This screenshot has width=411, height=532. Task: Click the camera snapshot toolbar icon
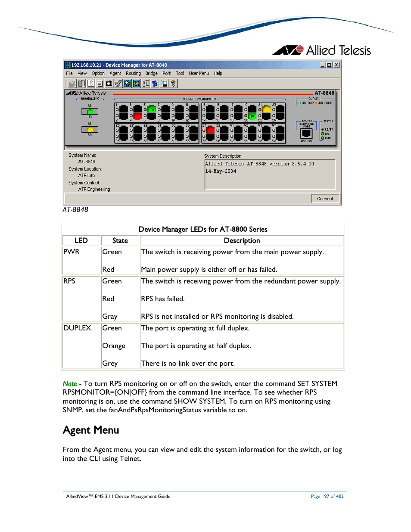pyautogui.click(x=109, y=84)
